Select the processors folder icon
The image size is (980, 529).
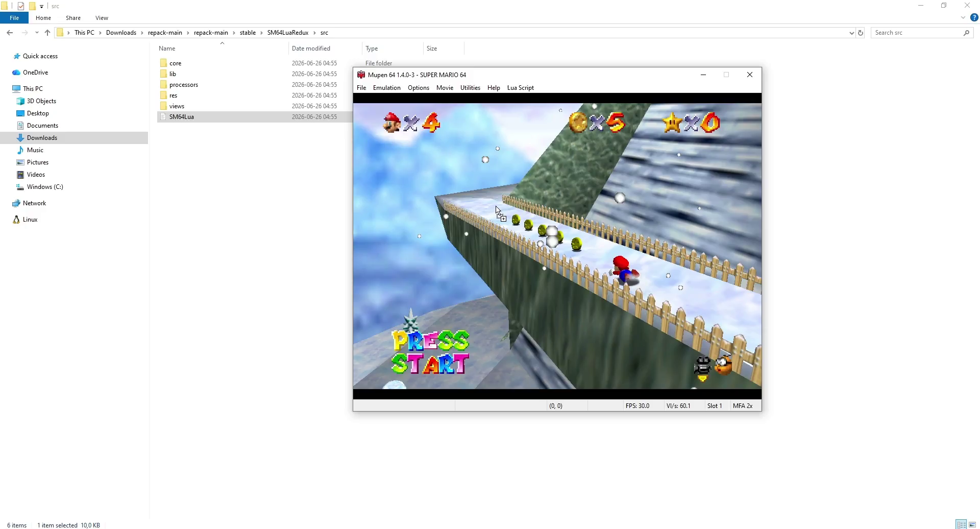point(163,85)
